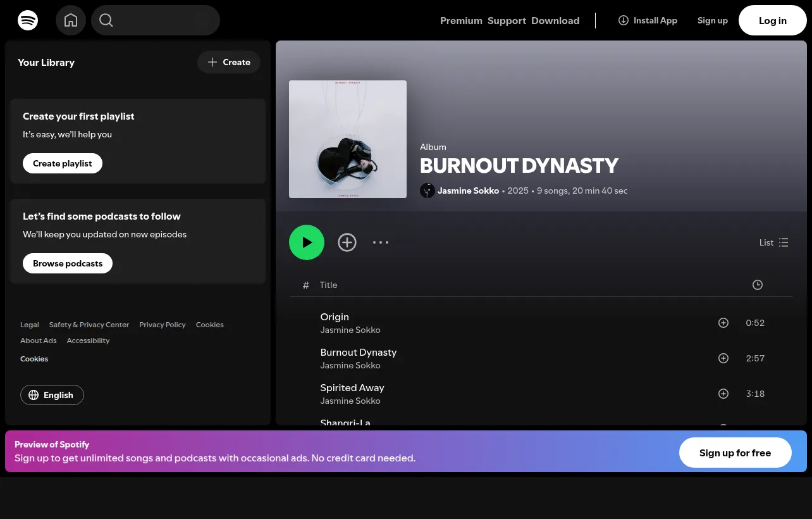Open Jasmine Sokko artist link in album header
Viewport: 812px width, 519px height.
coord(468,191)
